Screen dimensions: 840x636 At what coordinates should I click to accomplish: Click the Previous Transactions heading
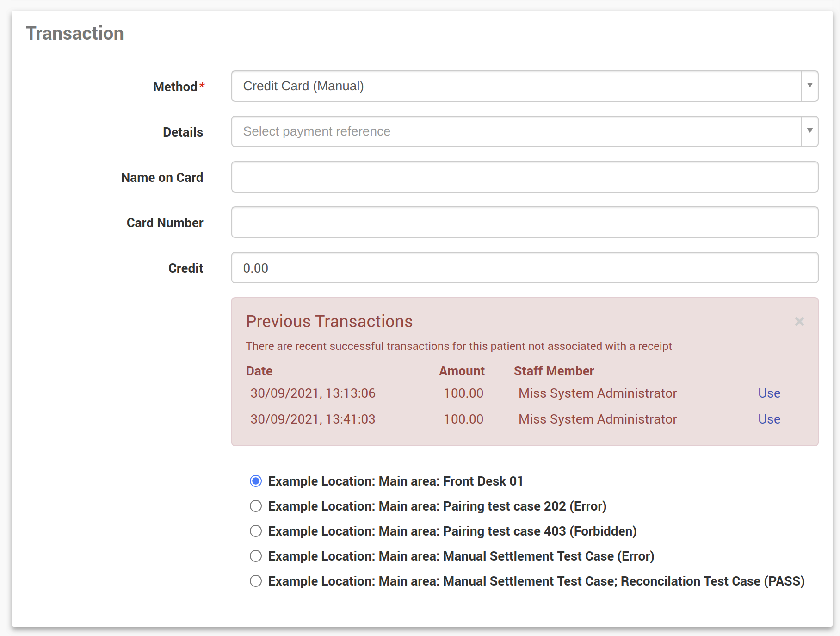click(x=329, y=321)
